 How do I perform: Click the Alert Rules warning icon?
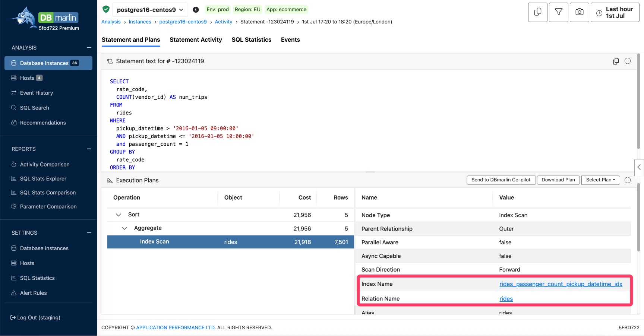[14, 293]
